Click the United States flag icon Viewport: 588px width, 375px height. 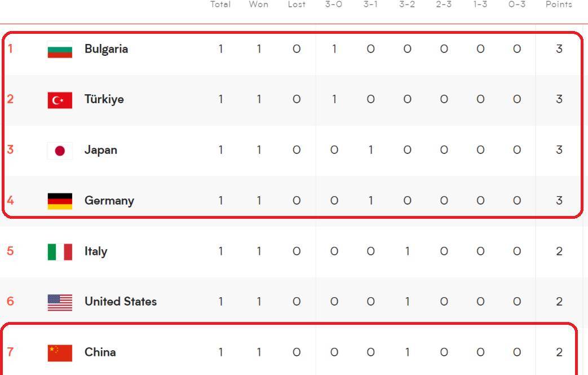tap(60, 303)
